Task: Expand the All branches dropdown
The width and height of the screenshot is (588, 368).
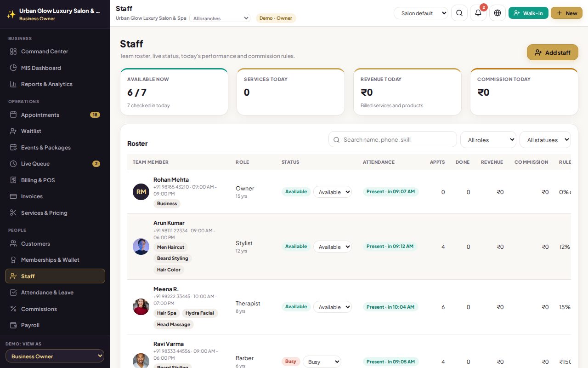Action: (220, 18)
